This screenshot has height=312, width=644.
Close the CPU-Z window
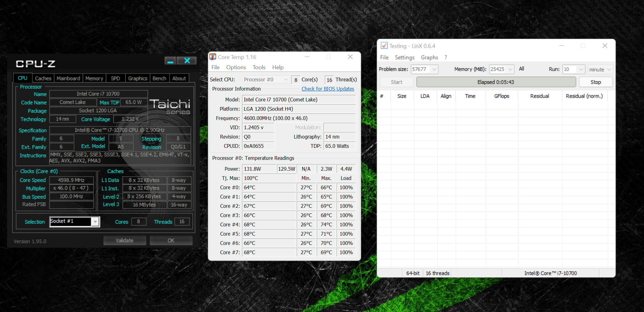187,61
